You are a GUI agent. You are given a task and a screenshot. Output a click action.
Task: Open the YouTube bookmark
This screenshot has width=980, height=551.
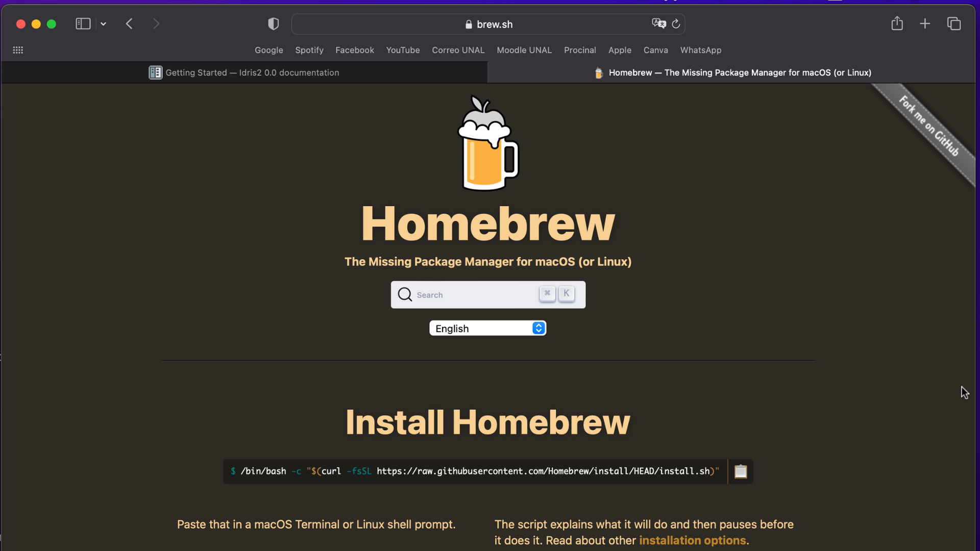[403, 50]
